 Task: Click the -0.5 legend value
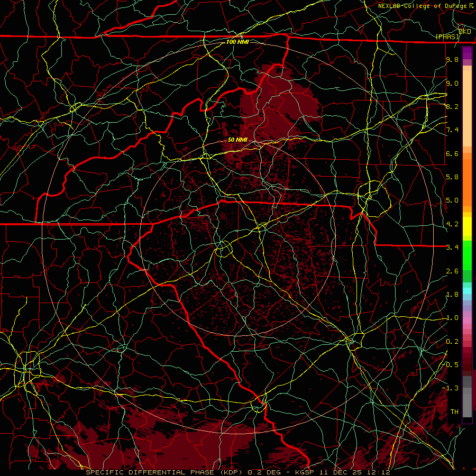(x=451, y=365)
